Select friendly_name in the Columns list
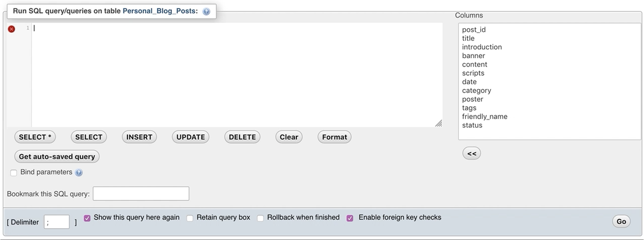Viewport: 644px width, 240px height. click(485, 117)
